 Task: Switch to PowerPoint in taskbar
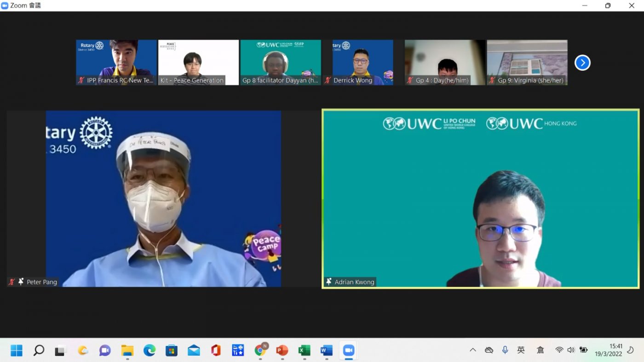pyautogui.click(x=282, y=351)
